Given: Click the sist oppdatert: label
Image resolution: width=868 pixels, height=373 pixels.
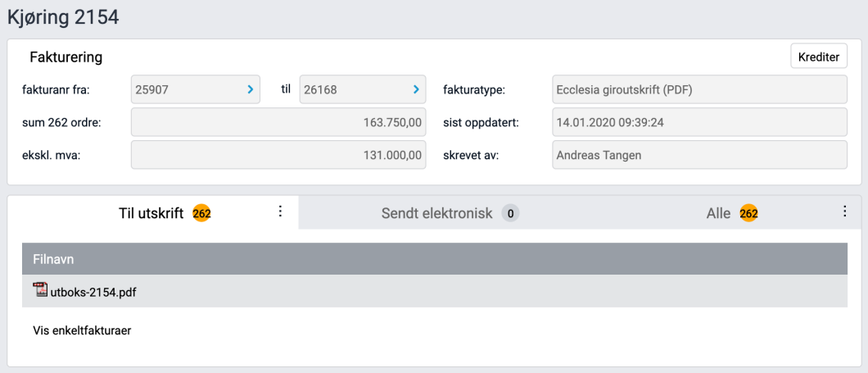Looking at the screenshot, I should tap(481, 122).
